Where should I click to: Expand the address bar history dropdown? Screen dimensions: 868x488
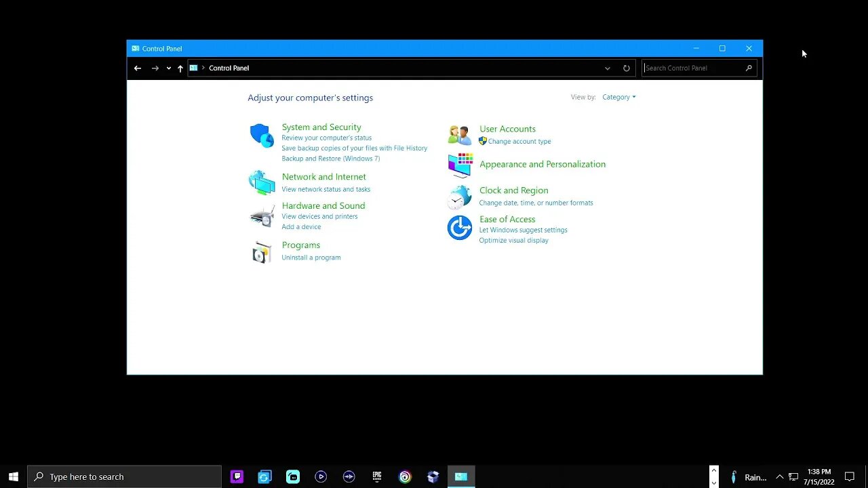[x=608, y=68]
